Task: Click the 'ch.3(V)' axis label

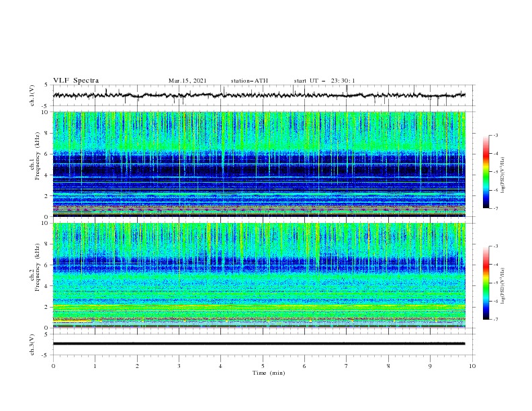Action: click(x=32, y=345)
